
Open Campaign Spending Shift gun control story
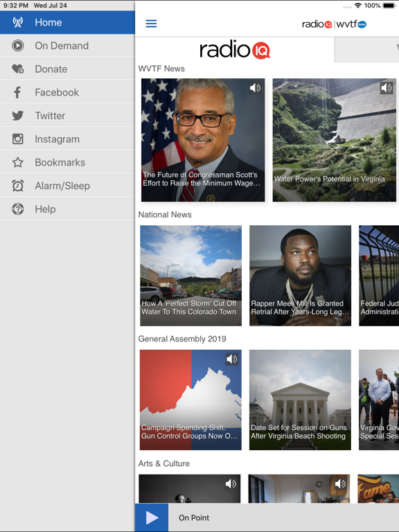[190, 400]
